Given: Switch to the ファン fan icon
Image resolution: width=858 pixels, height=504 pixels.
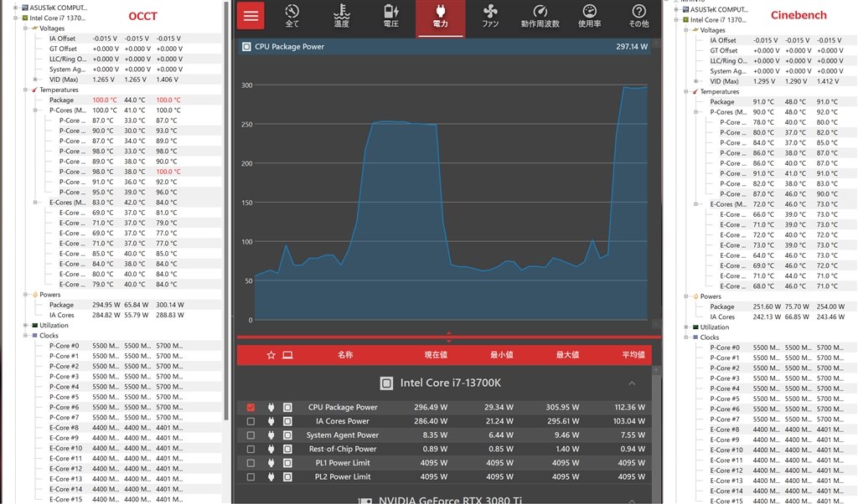Looking at the screenshot, I should point(490,16).
